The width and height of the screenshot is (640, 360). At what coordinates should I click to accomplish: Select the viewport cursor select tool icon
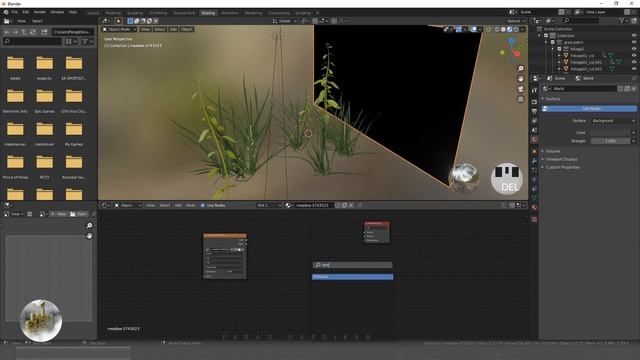click(x=118, y=21)
